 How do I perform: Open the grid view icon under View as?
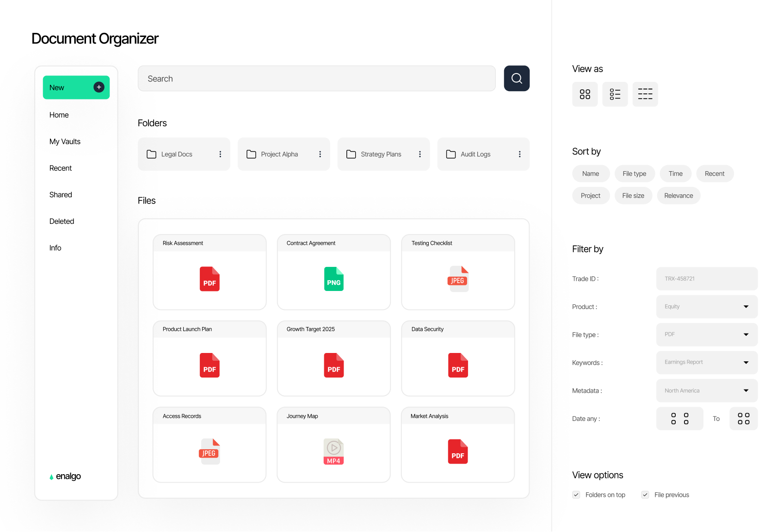coord(585,94)
